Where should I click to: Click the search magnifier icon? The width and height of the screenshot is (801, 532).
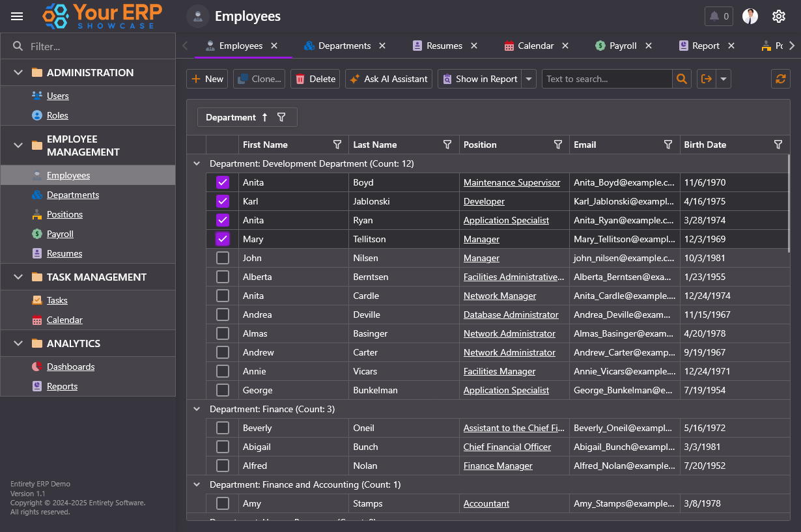pyautogui.click(x=681, y=79)
